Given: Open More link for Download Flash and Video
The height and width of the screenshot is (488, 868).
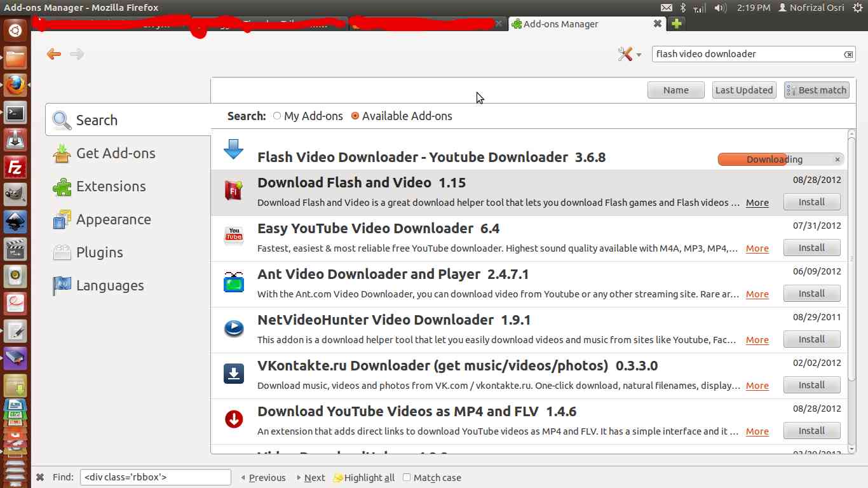Looking at the screenshot, I should point(757,203).
